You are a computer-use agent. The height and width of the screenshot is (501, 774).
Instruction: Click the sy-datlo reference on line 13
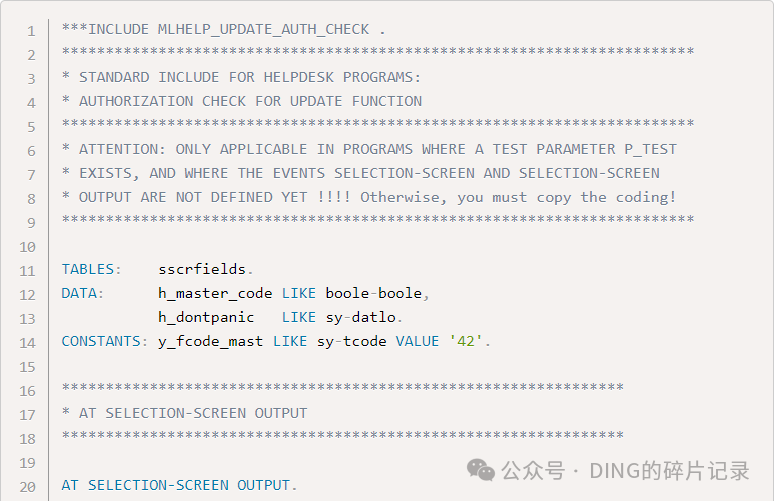(360, 317)
